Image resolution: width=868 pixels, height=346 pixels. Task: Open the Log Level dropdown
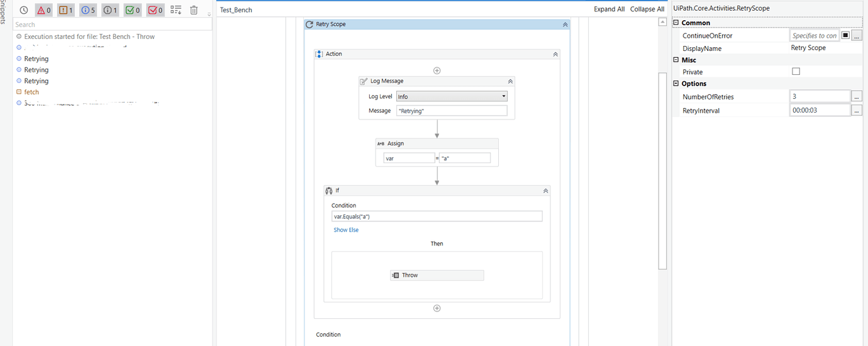pyautogui.click(x=452, y=96)
